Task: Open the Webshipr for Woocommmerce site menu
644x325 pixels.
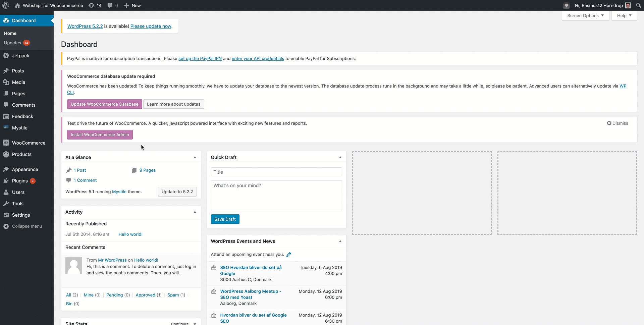Action: tap(49, 5)
